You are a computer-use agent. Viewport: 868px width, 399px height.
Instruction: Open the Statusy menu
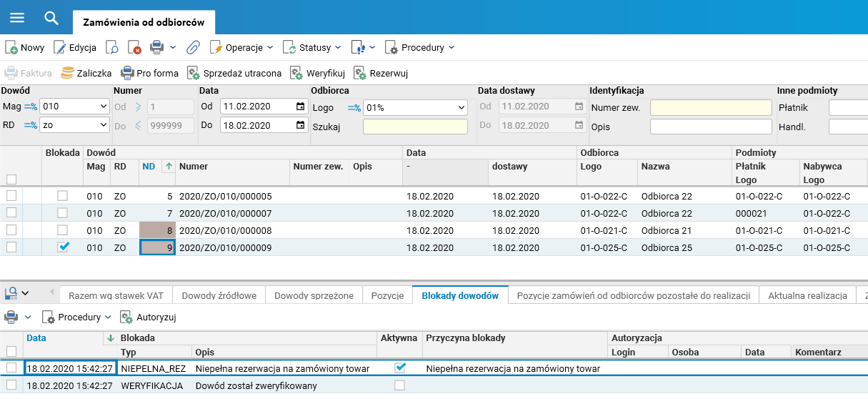coord(312,48)
